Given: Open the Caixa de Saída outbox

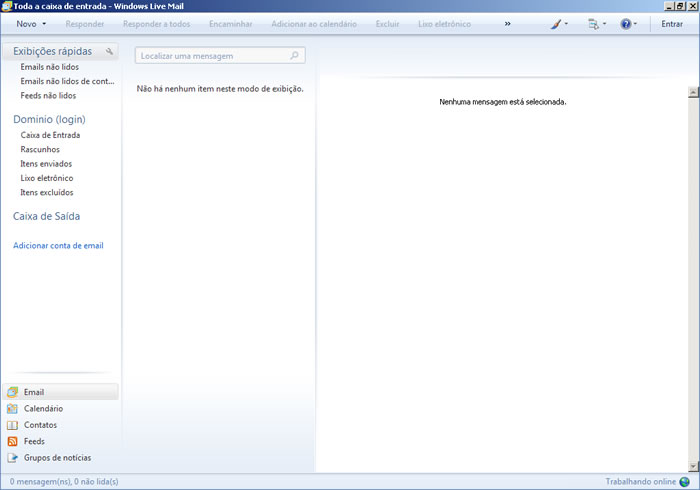Looking at the screenshot, I should [x=46, y=216].
